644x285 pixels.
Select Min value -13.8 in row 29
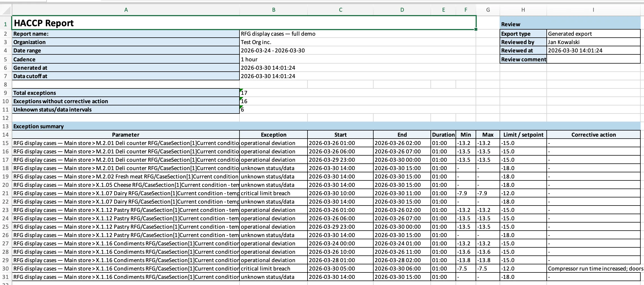click(x=466, y=260)
